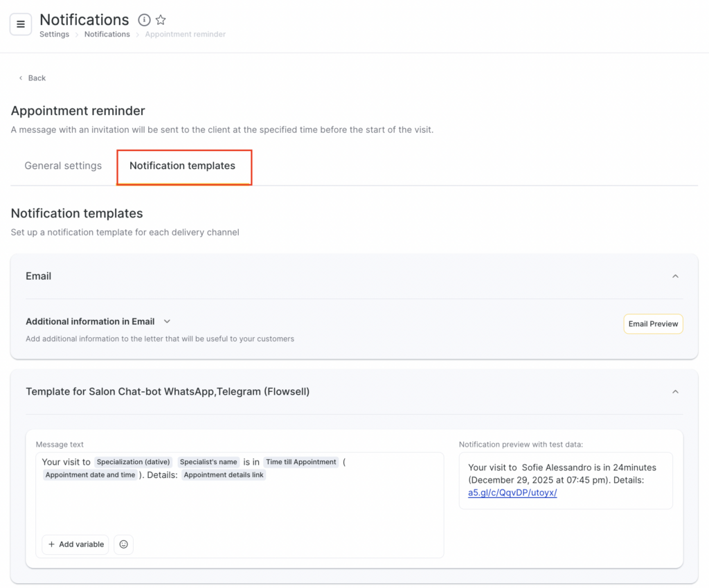Image resolution: width=709 pixels, height=588 pixels.
Task: Click the info icon beside Notifications title
Action: click(x=144, y=20)
